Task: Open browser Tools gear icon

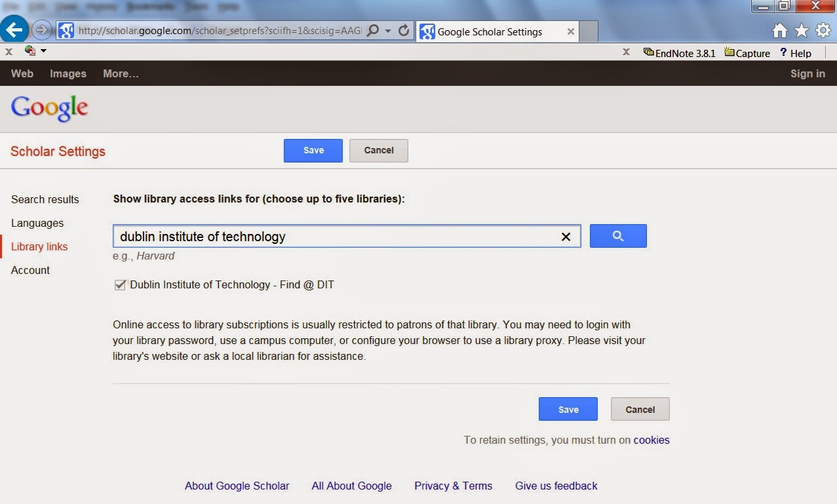Action: (x=823, y=31)
